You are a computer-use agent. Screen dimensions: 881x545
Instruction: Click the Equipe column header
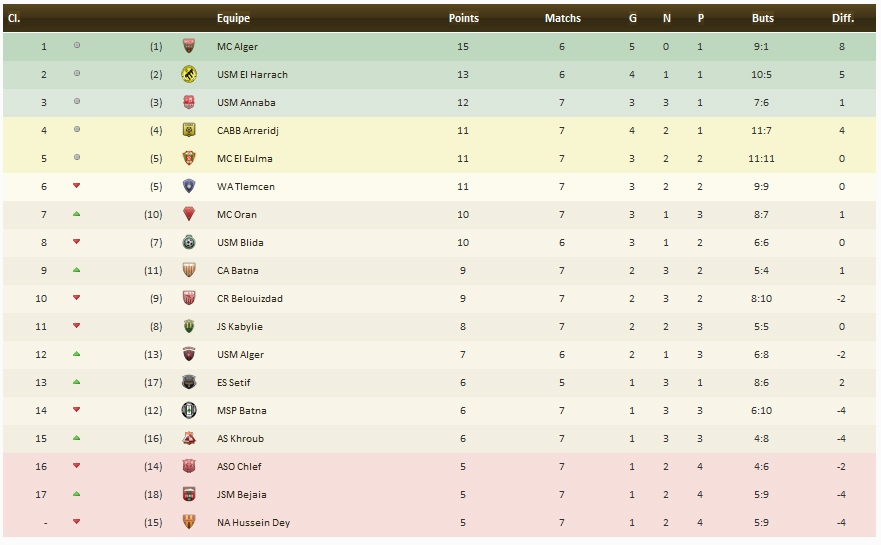[x=233, y=18]
